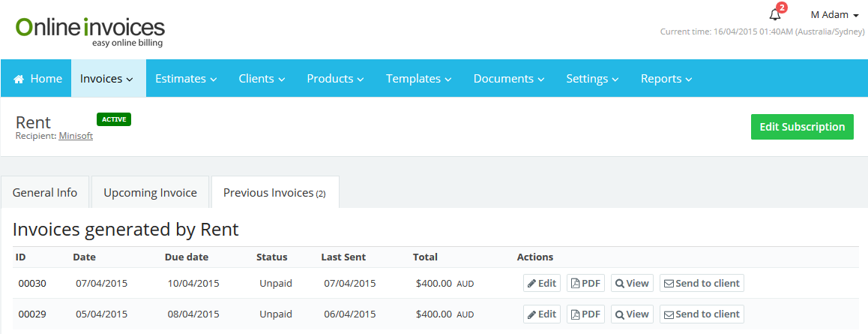868x334 pixels.
Task: Send invoice 00030 to client
Action: [702, 284]
